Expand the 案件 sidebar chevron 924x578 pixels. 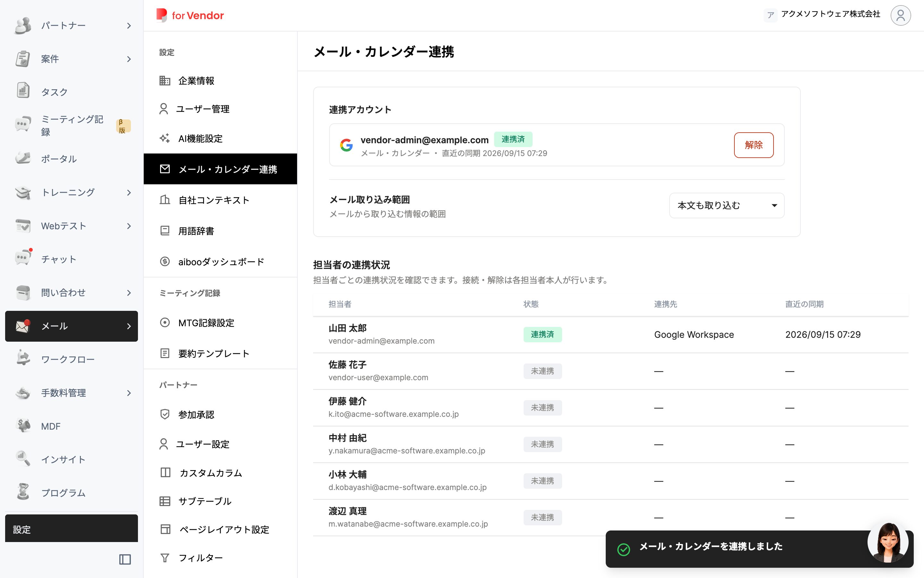pos(129,59)
